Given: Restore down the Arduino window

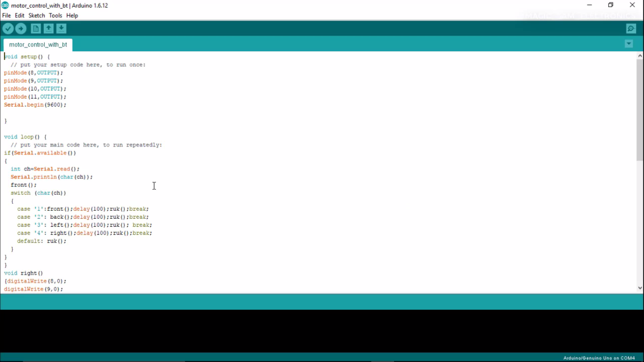Looking at the screenshot, I should [611, 5].
